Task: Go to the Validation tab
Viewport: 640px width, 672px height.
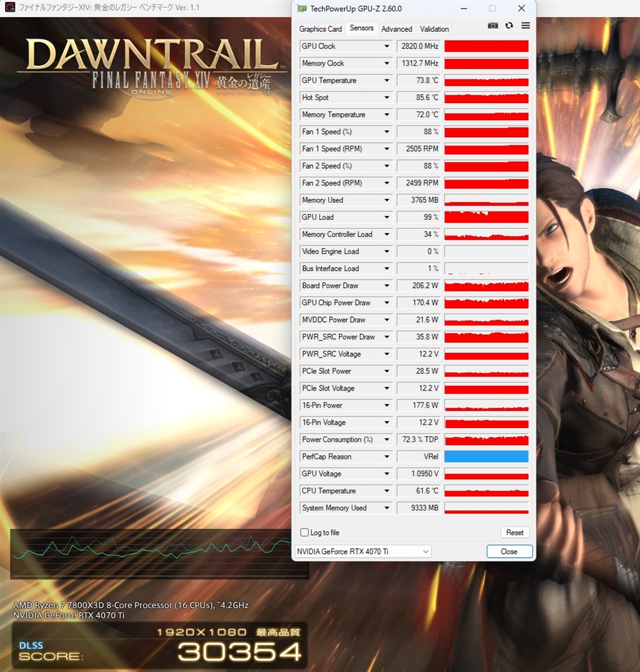Action: tap(435, 29)
